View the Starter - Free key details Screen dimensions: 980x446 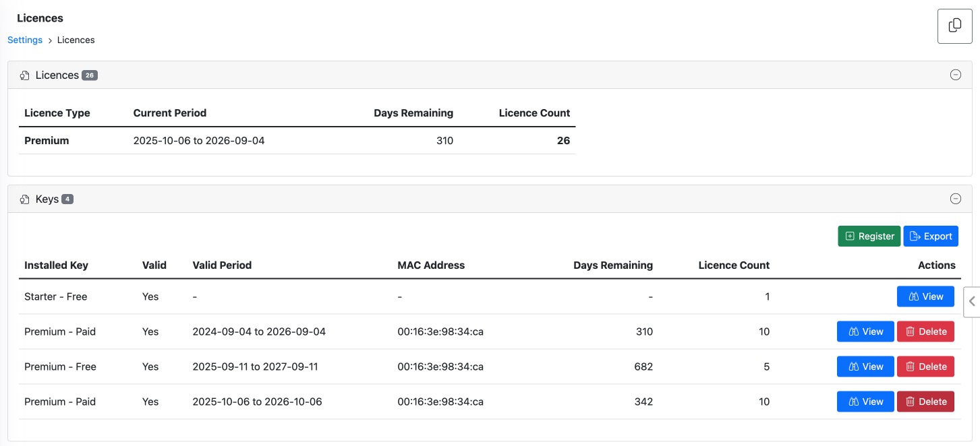coord(925,296)
